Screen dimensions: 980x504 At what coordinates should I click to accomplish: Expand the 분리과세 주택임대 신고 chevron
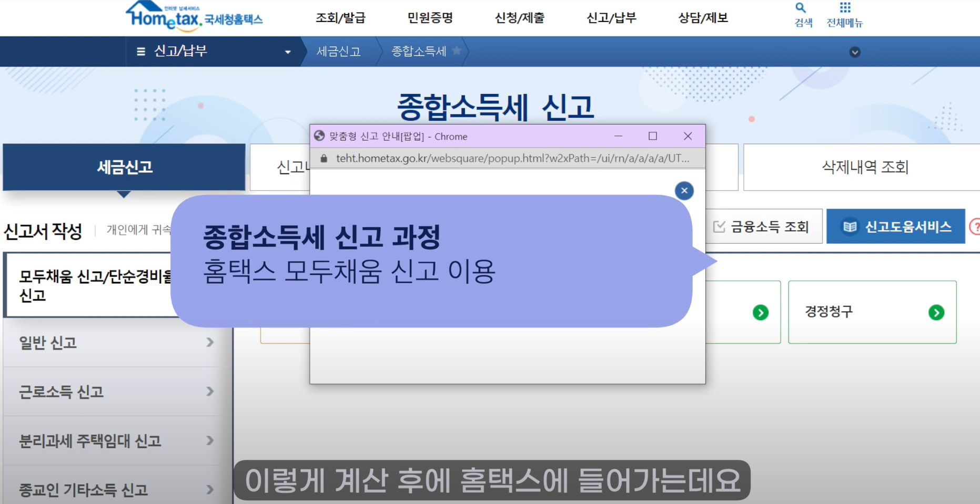coord(210,440)
